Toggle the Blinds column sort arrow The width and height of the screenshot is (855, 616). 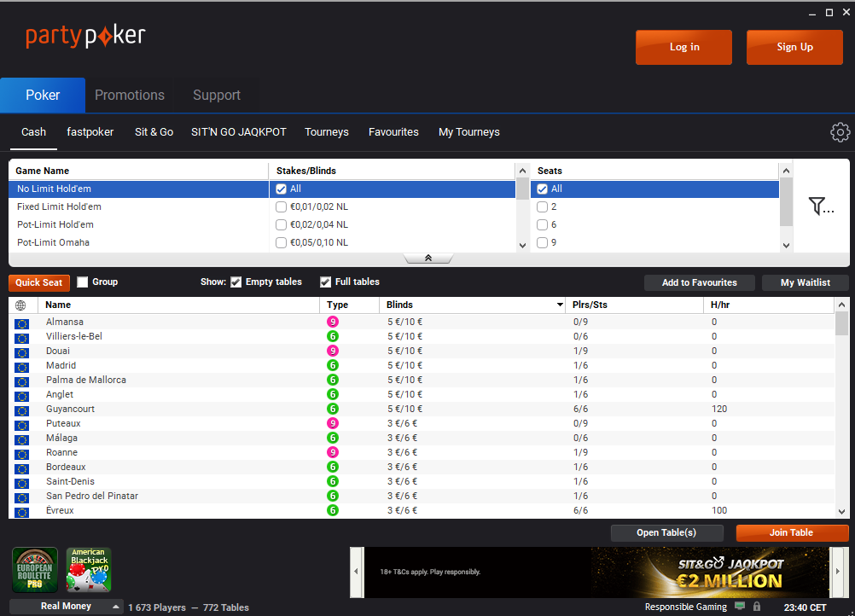click(561, 304)
